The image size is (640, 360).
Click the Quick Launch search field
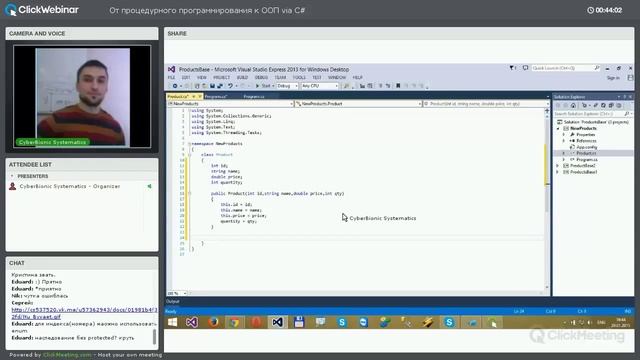coord(565,68)
